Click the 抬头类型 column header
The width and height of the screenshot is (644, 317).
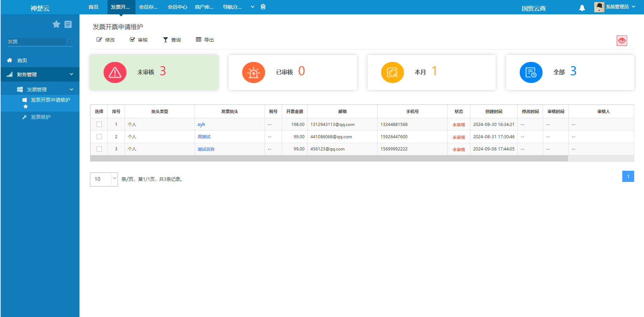click(160, 111)
